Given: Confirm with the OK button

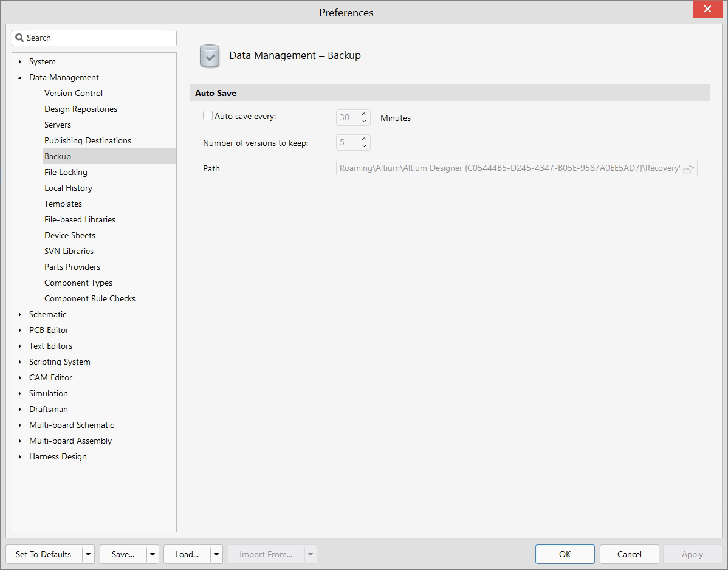Looking at the screenshot, I should tap(565, 554).
